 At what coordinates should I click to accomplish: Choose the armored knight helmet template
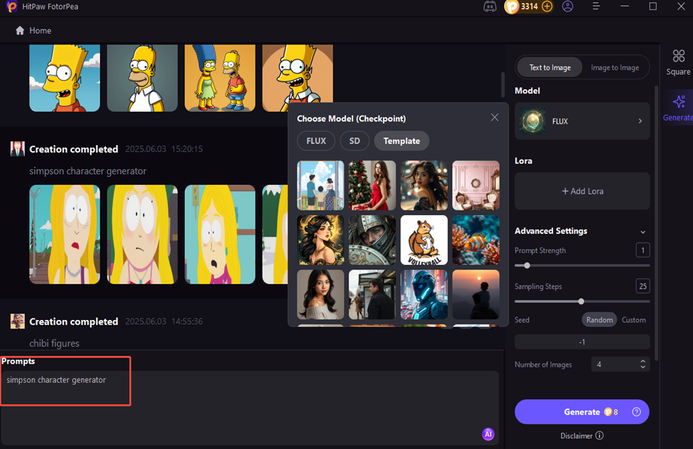[x=372, y=240]
